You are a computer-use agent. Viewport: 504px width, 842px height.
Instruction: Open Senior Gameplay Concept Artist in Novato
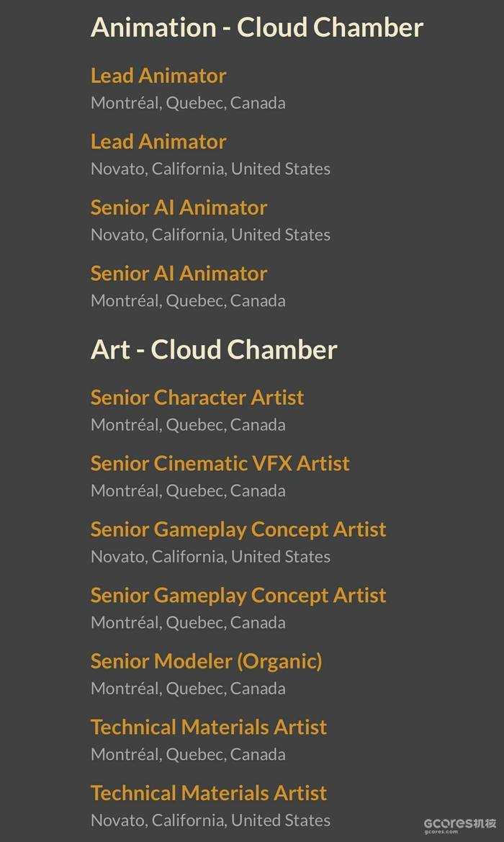click(x=238, y=529)
